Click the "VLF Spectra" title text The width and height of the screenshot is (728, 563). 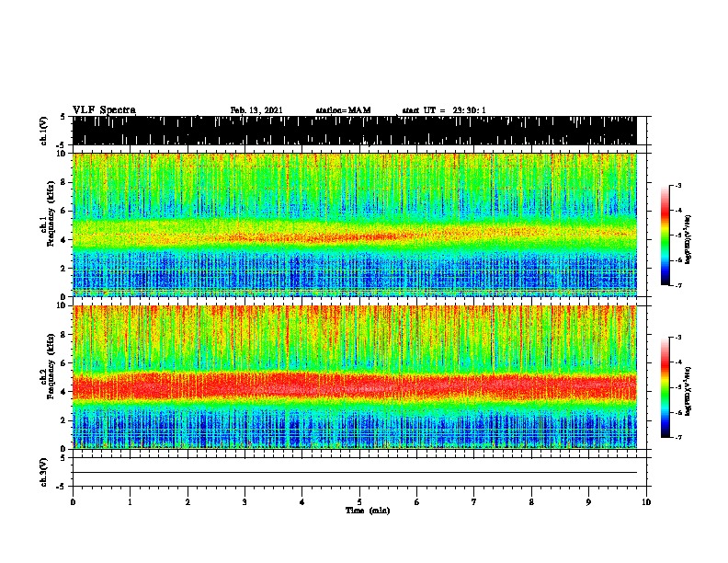pos(104,109)
